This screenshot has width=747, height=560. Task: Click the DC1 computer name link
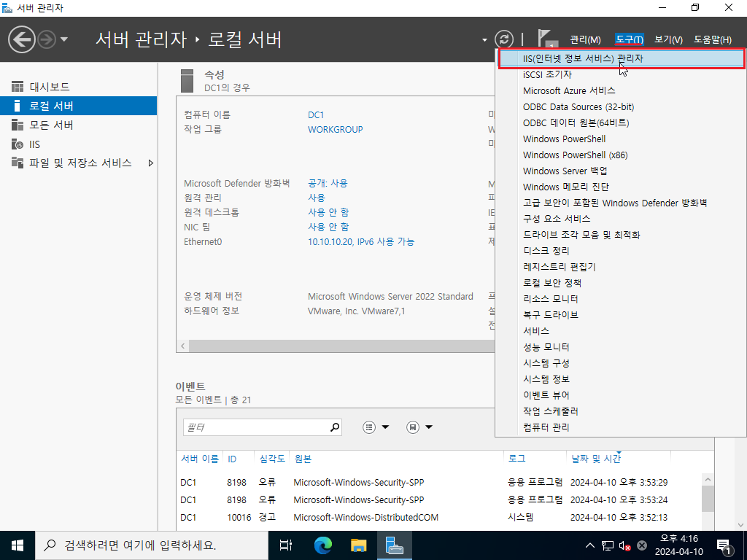point(316,115)
